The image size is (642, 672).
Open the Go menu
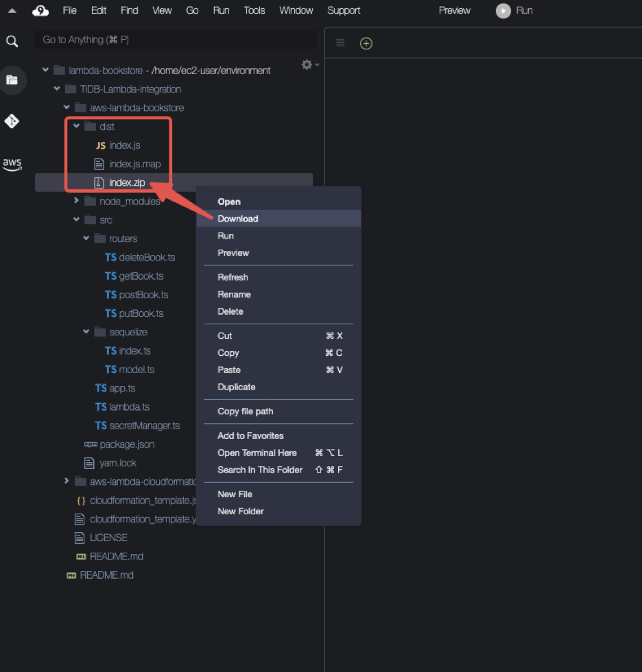coord(192,10)
